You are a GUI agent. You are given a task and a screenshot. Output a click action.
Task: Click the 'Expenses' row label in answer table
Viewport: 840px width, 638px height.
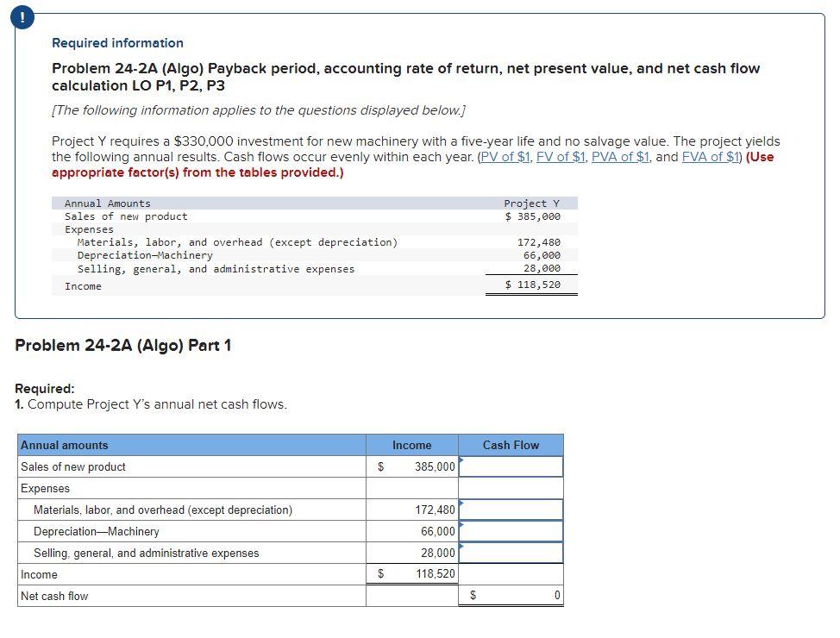pos(45,488)
